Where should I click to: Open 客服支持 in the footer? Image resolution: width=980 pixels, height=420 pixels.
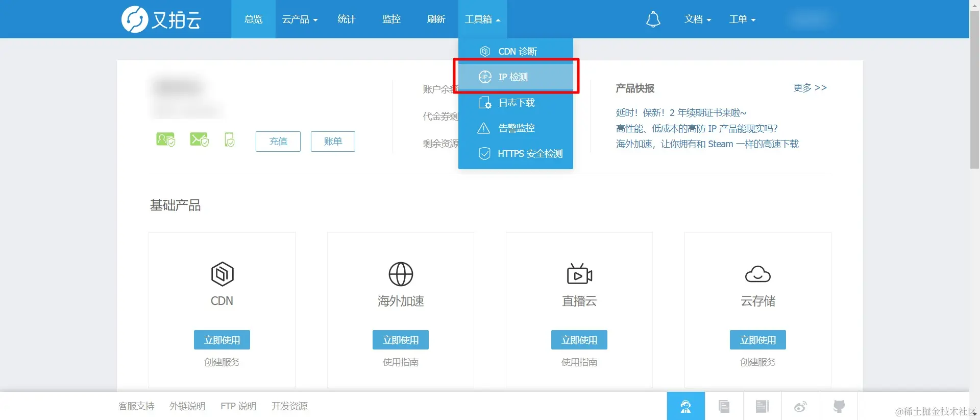click(x=136, y=406)
